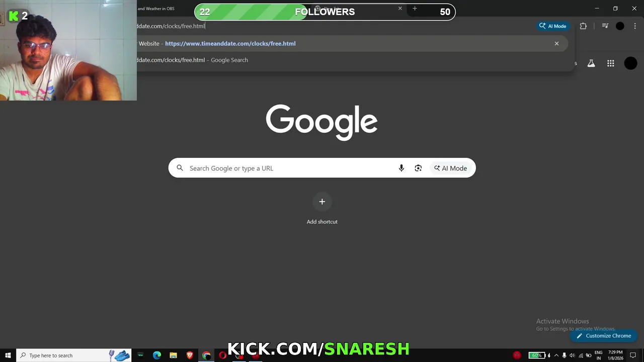644x362 pixels.
Task: Open the Chrome profile avatar in toolbar
Action: coord(620,26)
